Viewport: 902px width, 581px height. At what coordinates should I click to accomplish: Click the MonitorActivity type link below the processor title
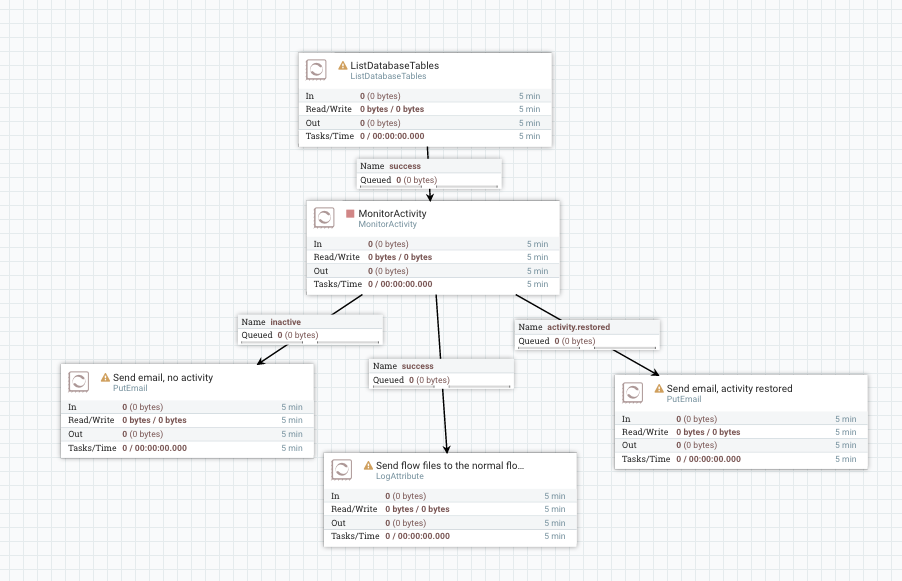pos(388,224)
